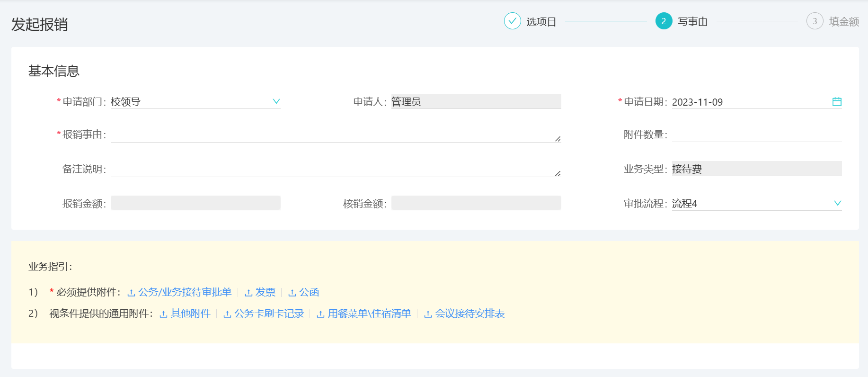Expand the 审批流程 dropdown arrow
The image size is (868, 377).
click(837, 203)
